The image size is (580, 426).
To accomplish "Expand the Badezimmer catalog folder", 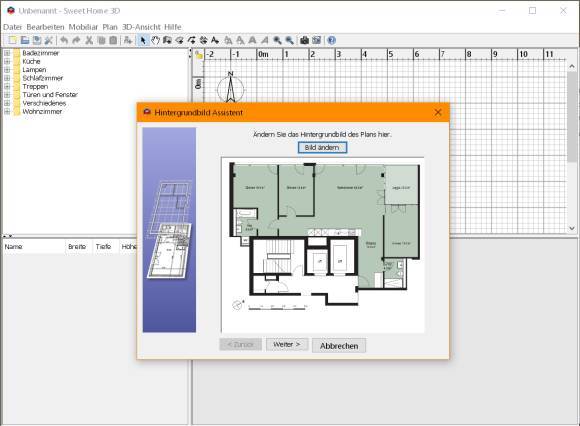I will pos(7,53).
